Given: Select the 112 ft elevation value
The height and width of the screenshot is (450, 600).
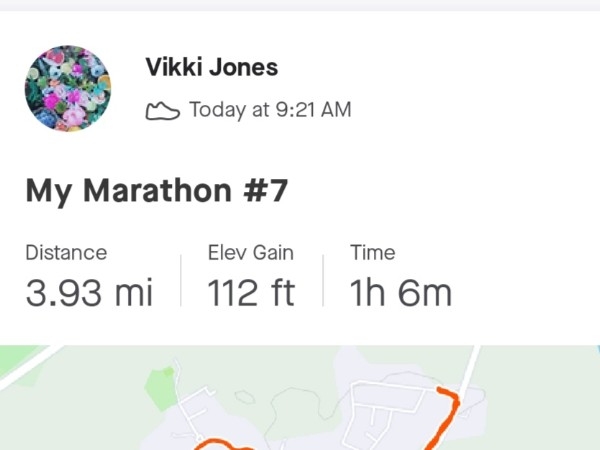Looking at the screenshot, I should tap(251, 293).
